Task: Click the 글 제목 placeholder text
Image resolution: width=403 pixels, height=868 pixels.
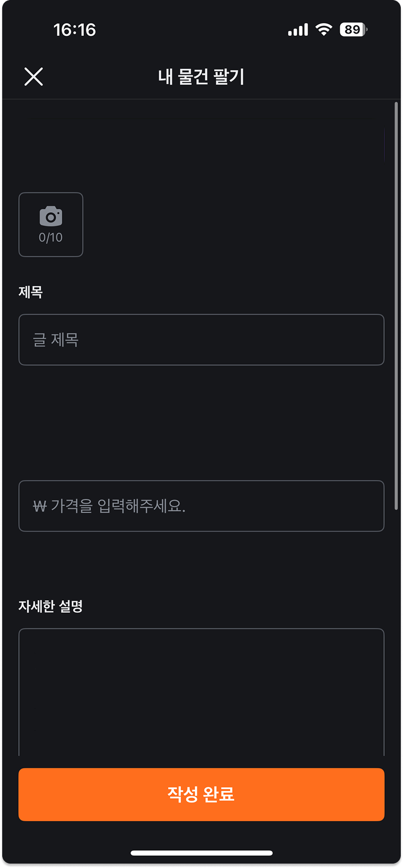Action: point(56,339)
